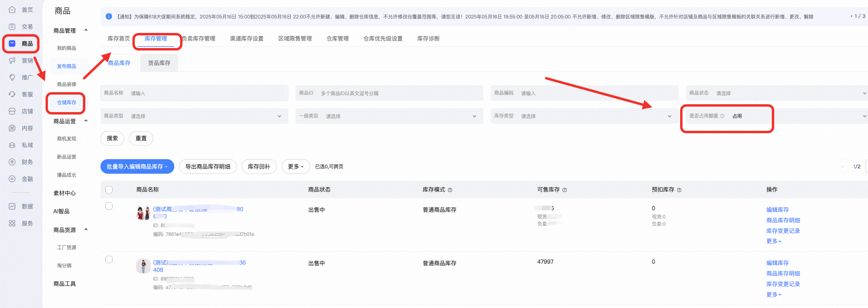Click the 财务 finance icon
The image size is (868, 308).
[12, 162]
